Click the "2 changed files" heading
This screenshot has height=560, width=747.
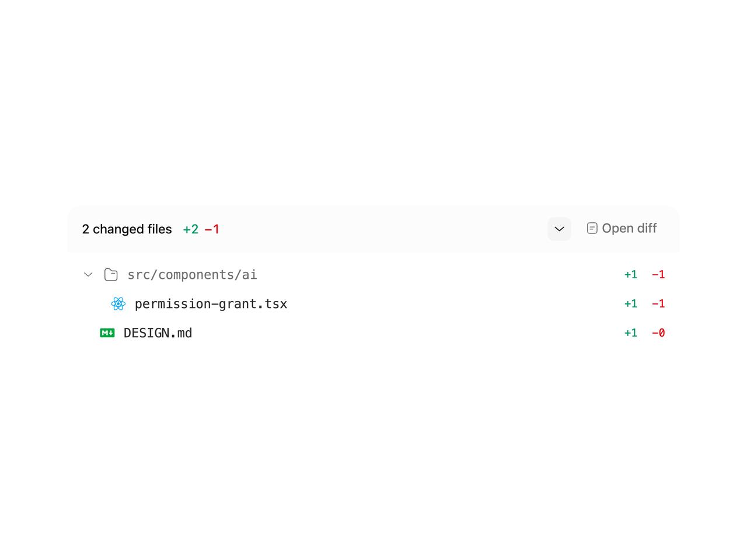[x=127, y=229]
